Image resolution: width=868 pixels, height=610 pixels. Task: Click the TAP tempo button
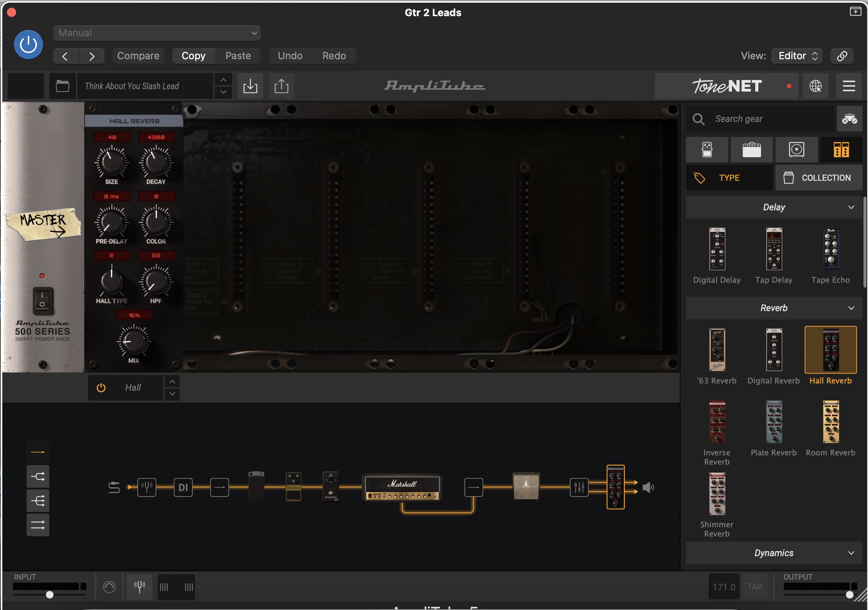tap(754, 587)
